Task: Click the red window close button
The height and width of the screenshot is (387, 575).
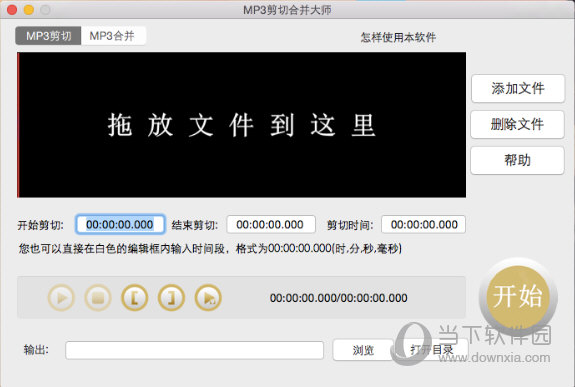Action: coord(12,10)
